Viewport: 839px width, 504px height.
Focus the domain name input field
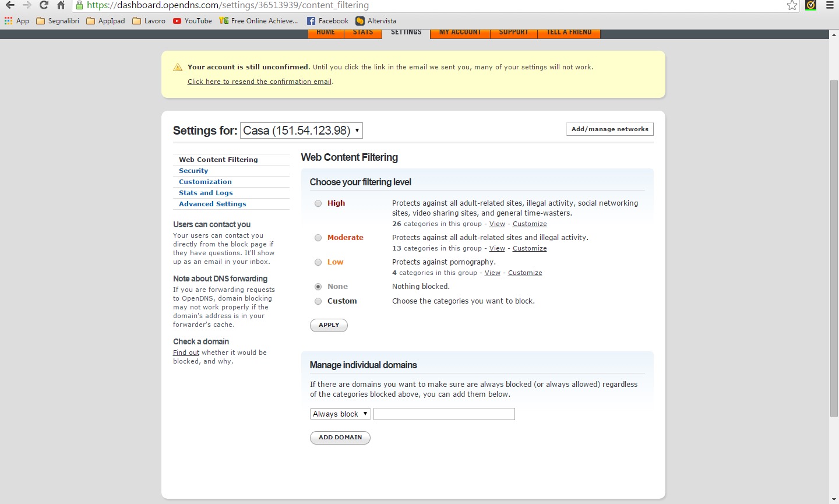point(444,414)
